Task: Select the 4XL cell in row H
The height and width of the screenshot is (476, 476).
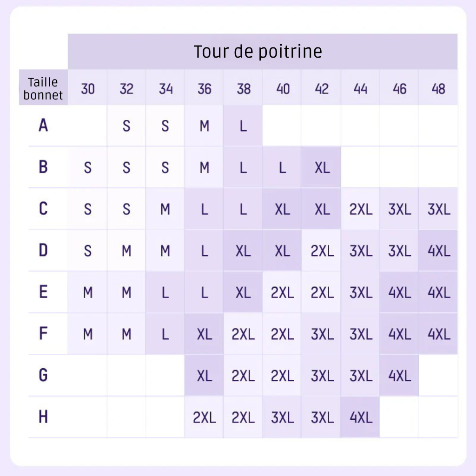Action: (361, 417)
